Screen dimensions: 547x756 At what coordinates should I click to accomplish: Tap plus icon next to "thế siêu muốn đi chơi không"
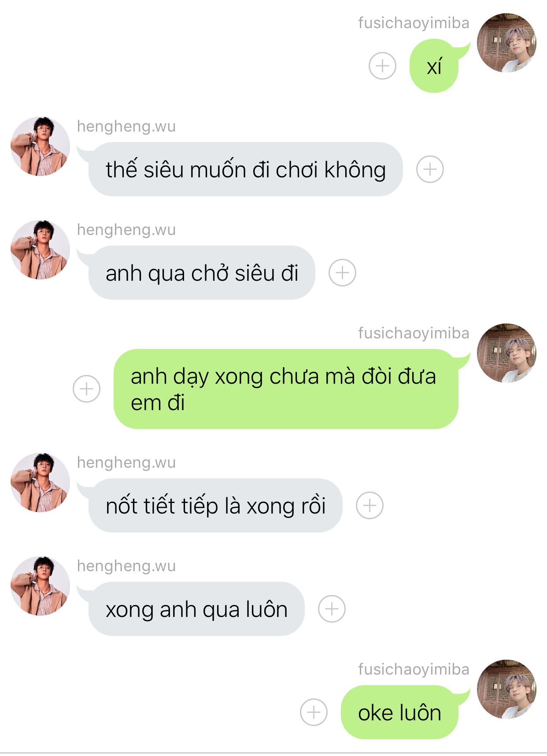430,169
